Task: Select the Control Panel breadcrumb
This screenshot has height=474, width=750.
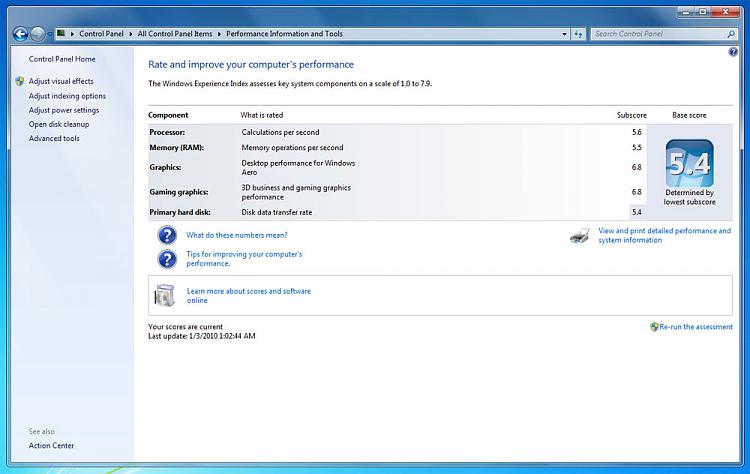Action: pos(101,34)
